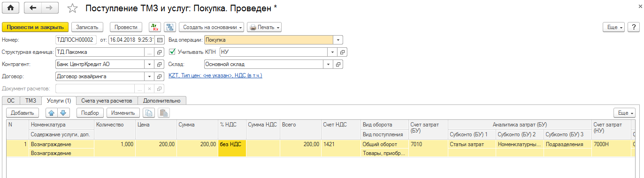Image resolution: width=644 pixels, height=178 pixels.
Task: Open calendar picker for date field
Action: click(x=160, y=40)
